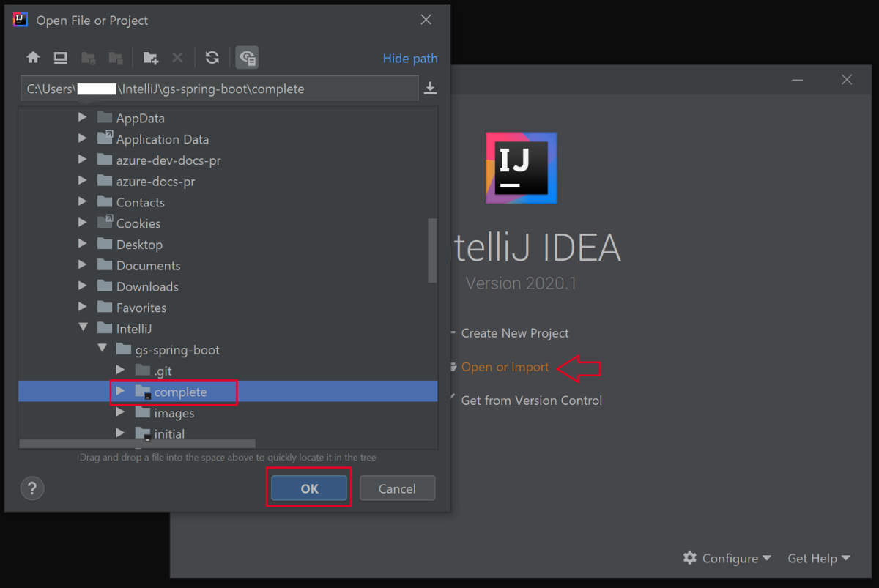This screenshot has width=879, height=588.
Task: Open the Get Help dropdown
Action: click(818, 558)
